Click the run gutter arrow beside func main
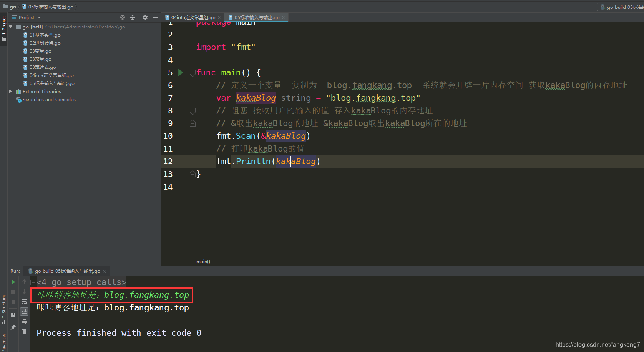 181,72
